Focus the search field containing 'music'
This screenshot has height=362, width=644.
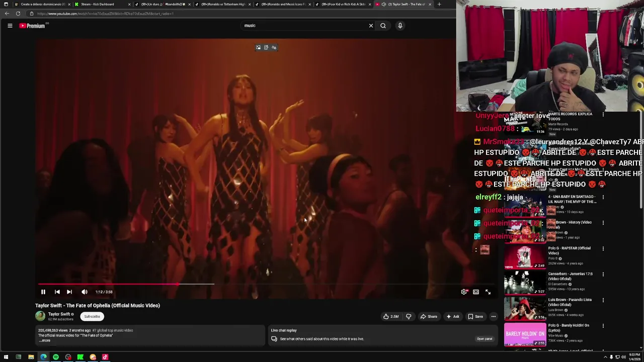click(x=304, y=26)
